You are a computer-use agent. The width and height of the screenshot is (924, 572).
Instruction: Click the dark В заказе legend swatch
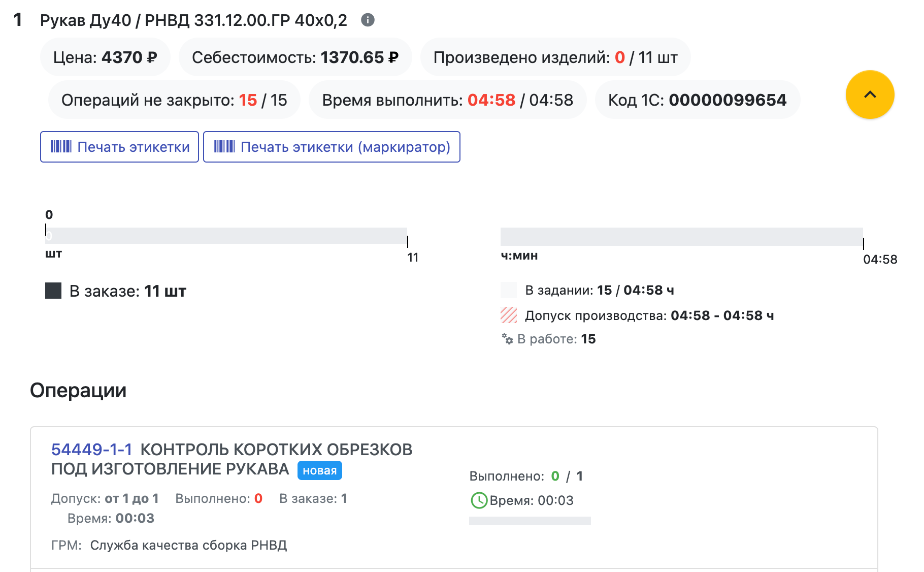53,291
